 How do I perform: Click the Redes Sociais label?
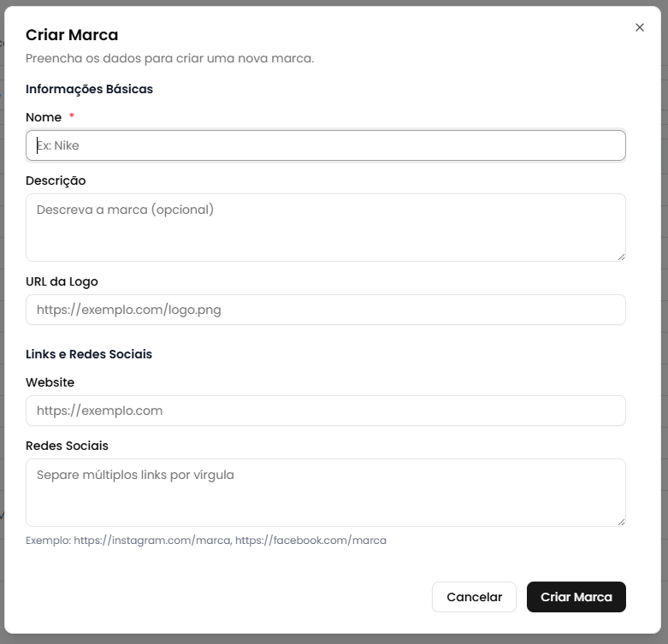click(67, 446)
